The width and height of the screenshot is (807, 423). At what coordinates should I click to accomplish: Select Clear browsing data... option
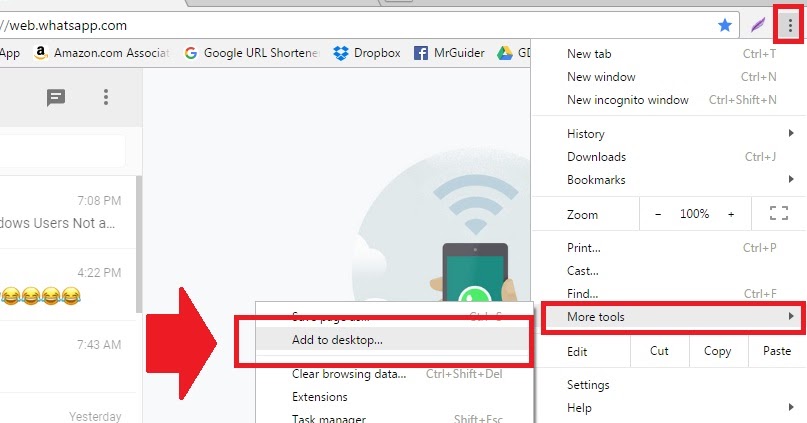click(x=394, y=374)
